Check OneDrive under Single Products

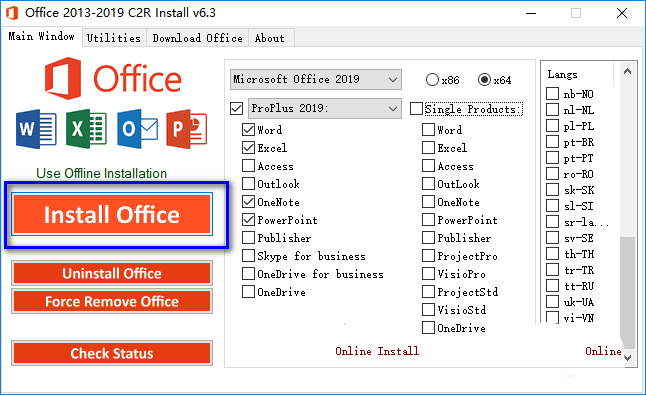428,328
